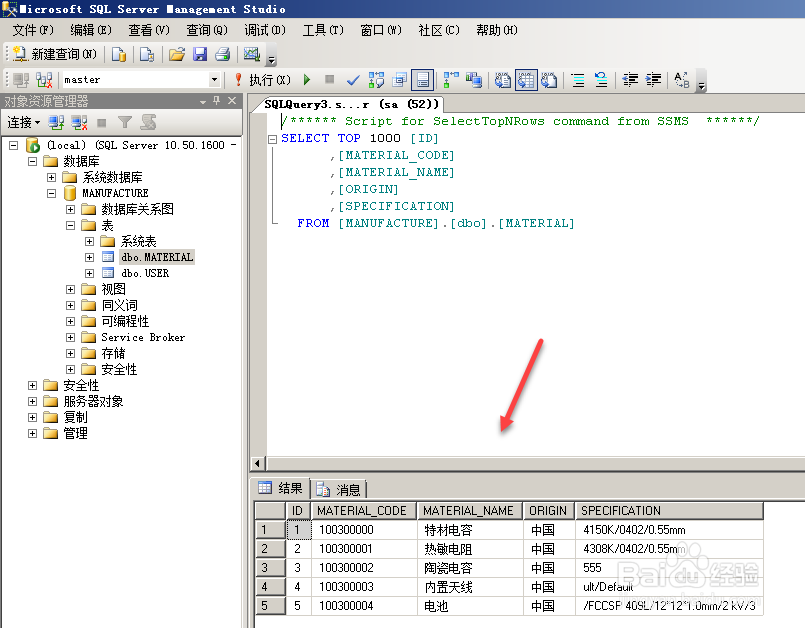Comment out selected lines icon
Viewport: 805px width, 628px height.
(x=578, y=80)
